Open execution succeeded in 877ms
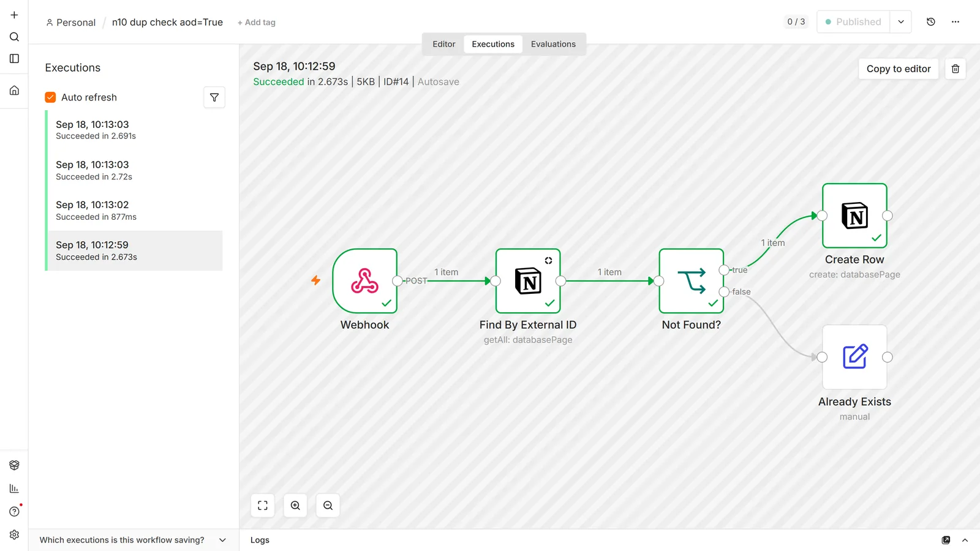The image size is (980, 551). [135, 211]
